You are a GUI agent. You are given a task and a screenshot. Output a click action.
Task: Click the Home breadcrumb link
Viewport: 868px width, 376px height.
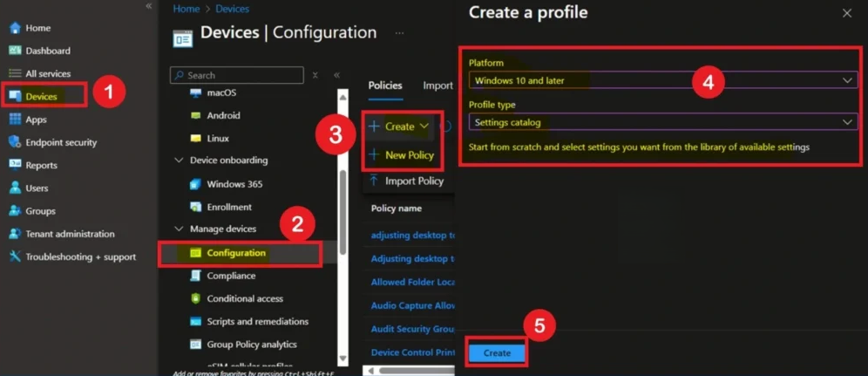[x=186, y=9]
